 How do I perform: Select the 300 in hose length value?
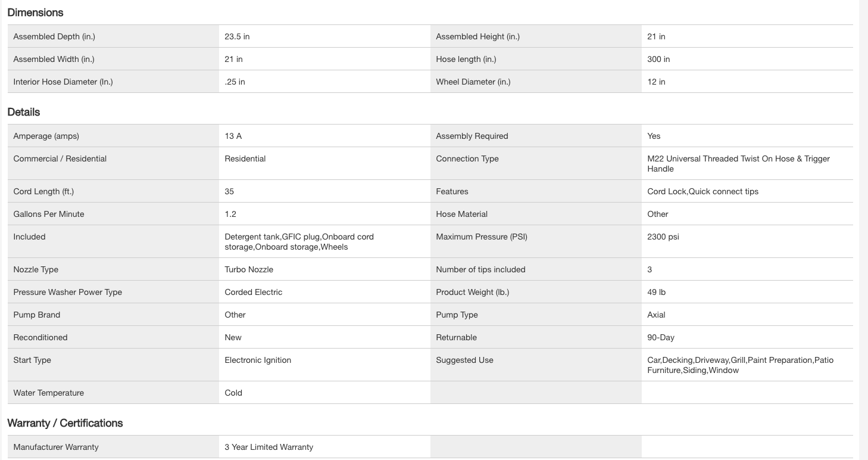(x=658, y=60)
